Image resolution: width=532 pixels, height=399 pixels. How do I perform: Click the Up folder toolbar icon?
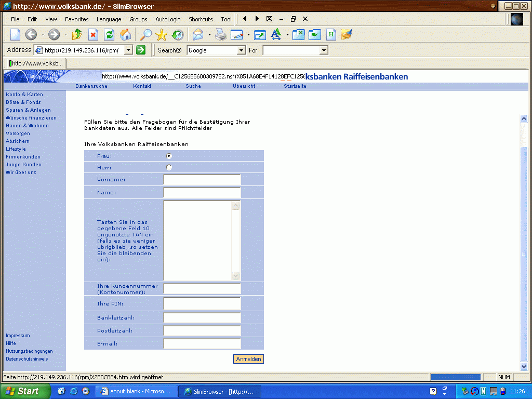[77, 34]
